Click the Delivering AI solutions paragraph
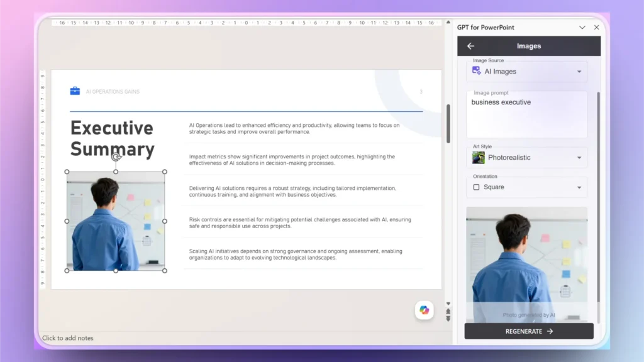This screenshot has height=362, width=644. coord(292,191)
